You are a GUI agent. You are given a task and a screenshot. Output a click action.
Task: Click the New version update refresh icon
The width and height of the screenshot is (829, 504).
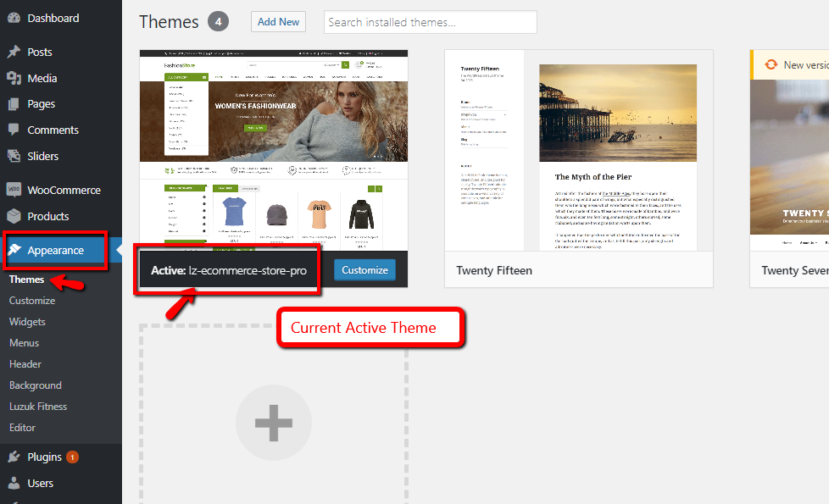point(771,64)
